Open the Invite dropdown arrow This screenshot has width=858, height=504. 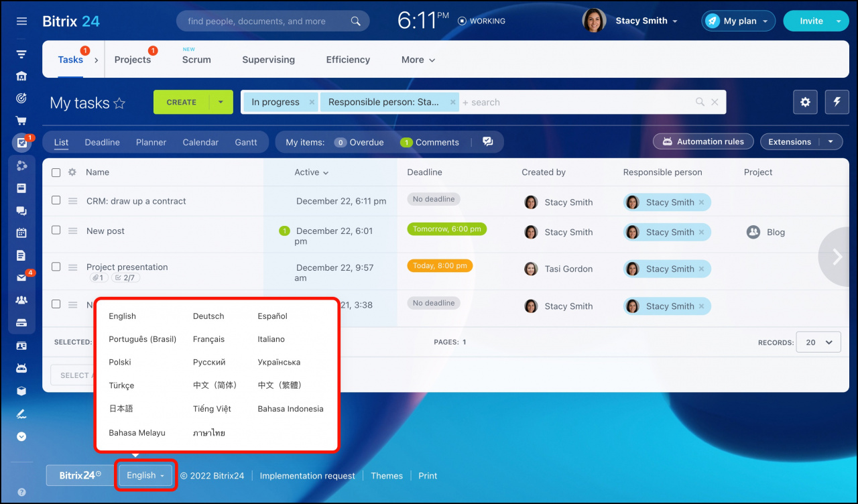point(839,21)
